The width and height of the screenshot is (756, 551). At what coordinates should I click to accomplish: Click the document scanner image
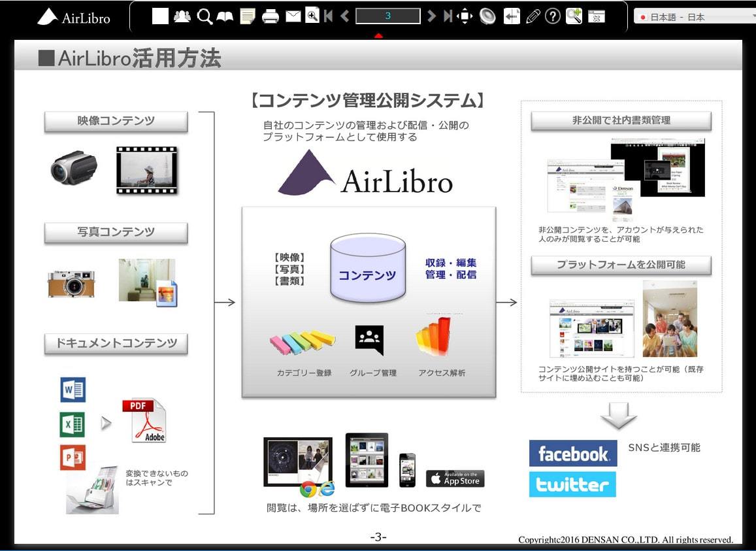pyautogui.click(x=93, y=490)
